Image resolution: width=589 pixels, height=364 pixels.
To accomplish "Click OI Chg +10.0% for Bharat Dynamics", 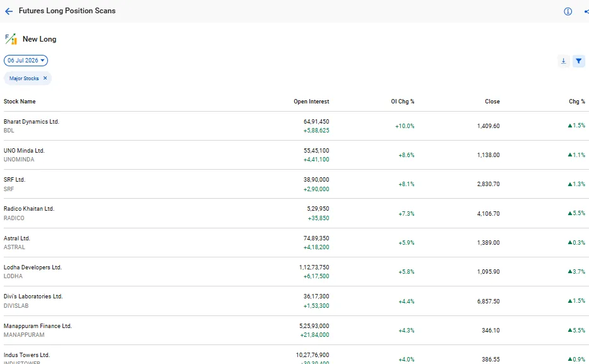I will click(x=405, y=126).
